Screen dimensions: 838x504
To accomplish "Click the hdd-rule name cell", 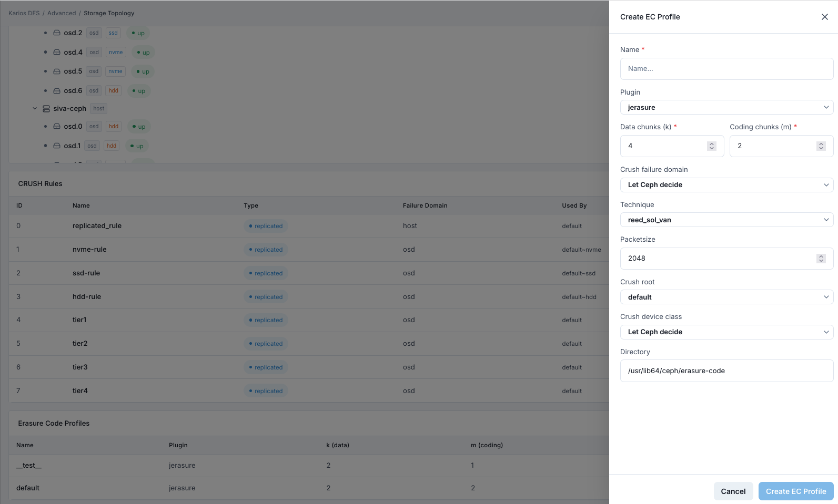I will coord(87,297).
